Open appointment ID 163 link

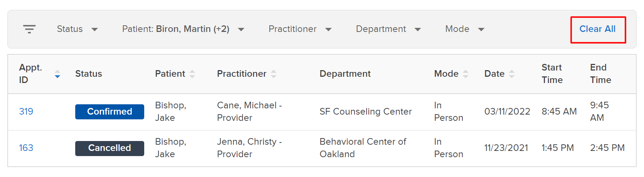pyautogui.click(x=26, y=148)
